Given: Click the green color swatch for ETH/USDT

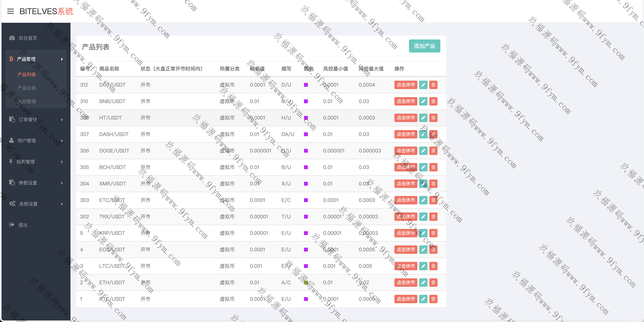Looking at the screenshot, I should click(306, 283).
